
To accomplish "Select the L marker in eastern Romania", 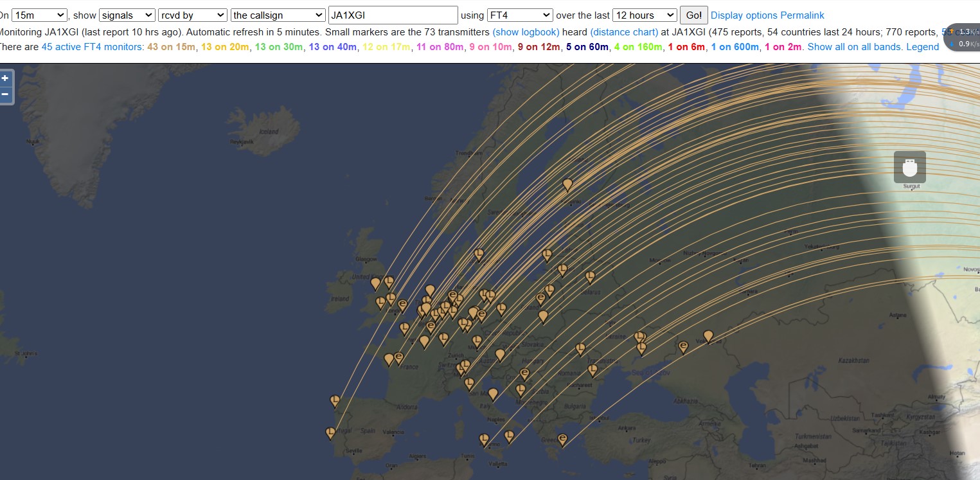I will pyautogui.click(x=592, y=370).
